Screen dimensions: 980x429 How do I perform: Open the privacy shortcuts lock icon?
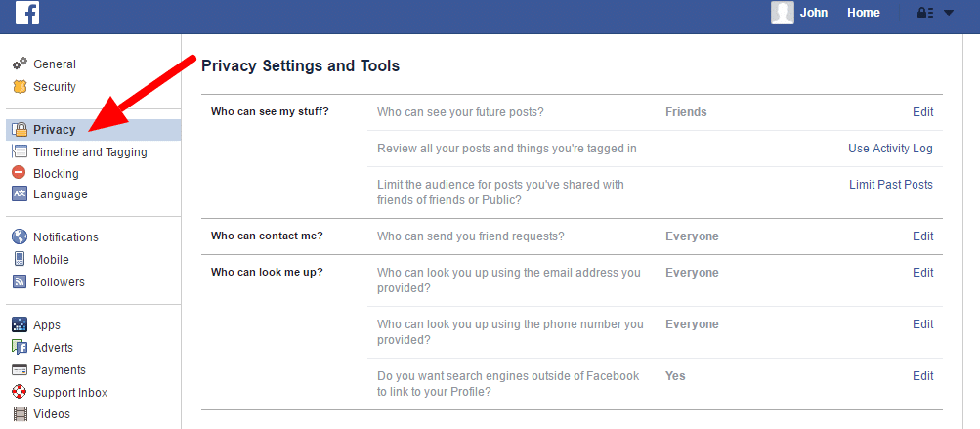tap(925, 13)
